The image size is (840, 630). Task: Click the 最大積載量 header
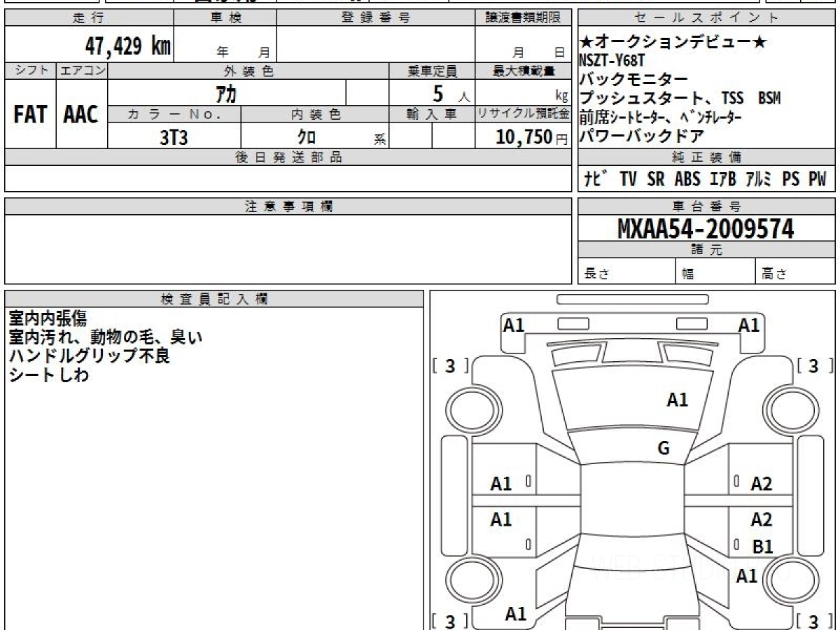[524, 71]
